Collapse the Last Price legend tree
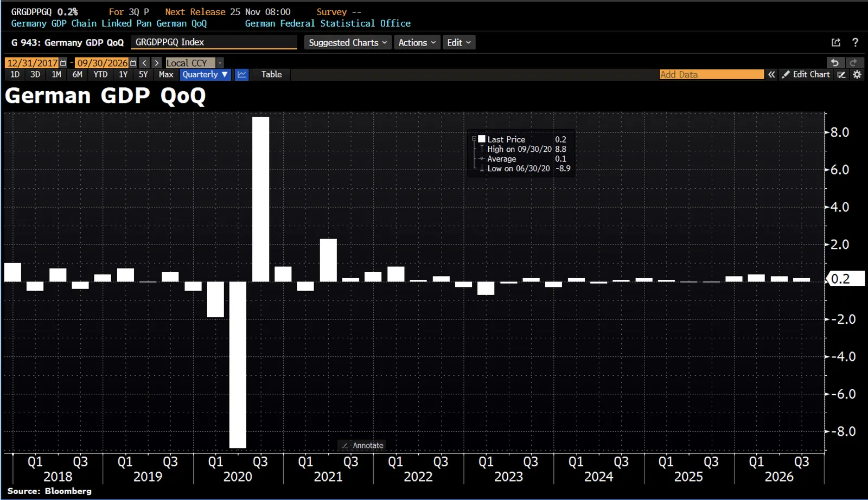868x500 pixels. click(474, 139)
